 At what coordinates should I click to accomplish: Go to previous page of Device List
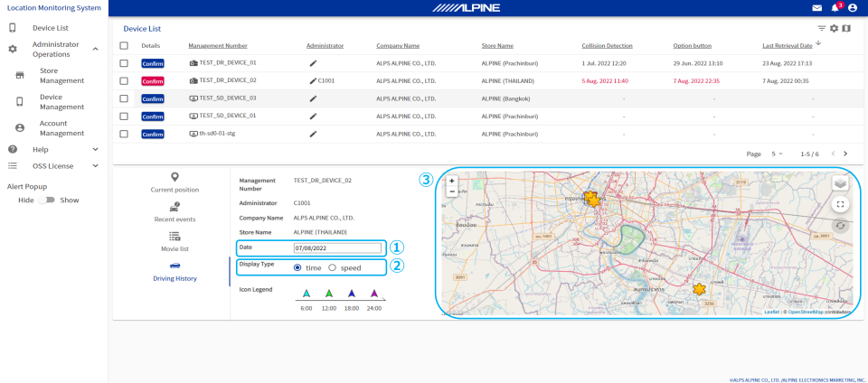pyautogui.click(x=833, y=154)
